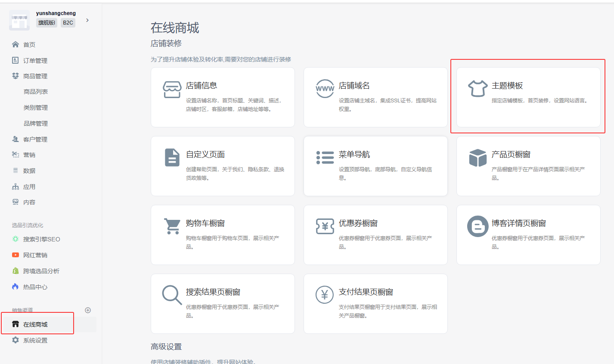Viewport: 614px width, 364px height.
Task: Open 搜索引擎SEO link in sidebar
Action: [x=41, y=239]
